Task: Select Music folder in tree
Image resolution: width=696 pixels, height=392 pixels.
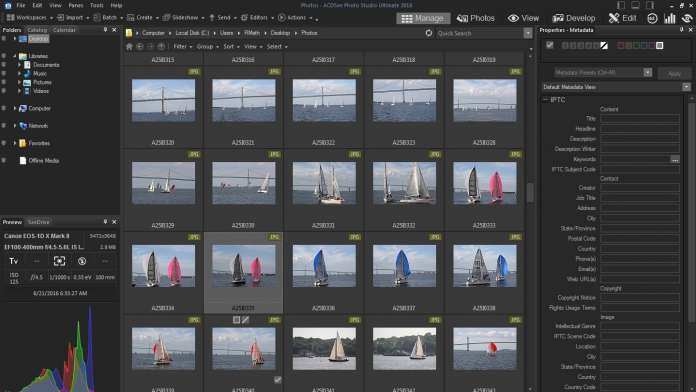Action: (40, 73)
